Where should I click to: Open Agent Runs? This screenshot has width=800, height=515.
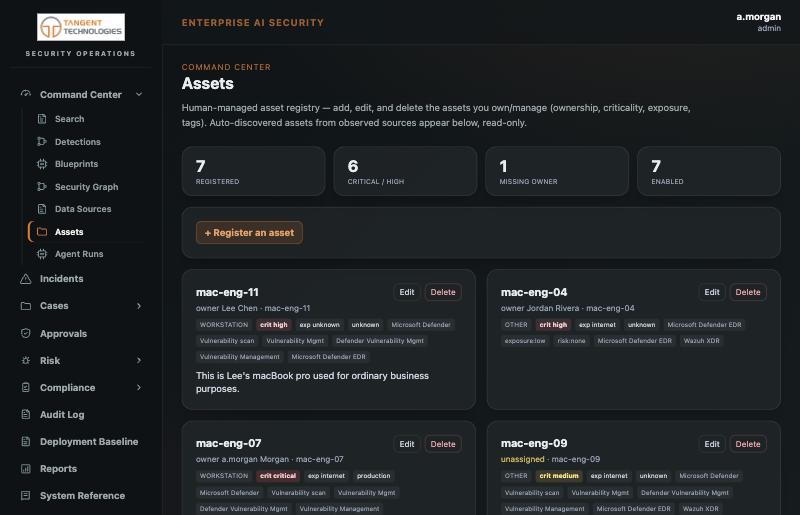click(x=79, y=254)
